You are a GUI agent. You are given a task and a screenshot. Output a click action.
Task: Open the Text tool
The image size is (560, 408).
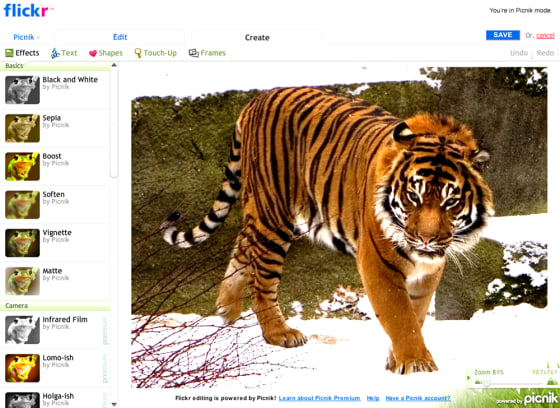[64, 53]
